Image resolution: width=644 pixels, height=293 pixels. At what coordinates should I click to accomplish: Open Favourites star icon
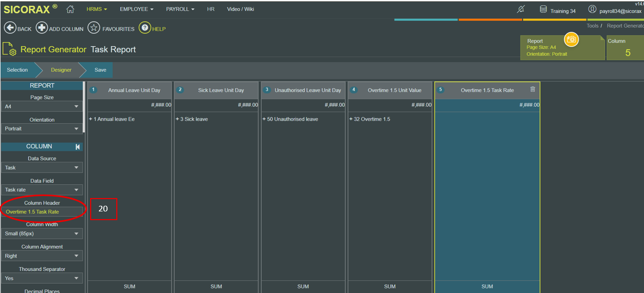point(93,28)
